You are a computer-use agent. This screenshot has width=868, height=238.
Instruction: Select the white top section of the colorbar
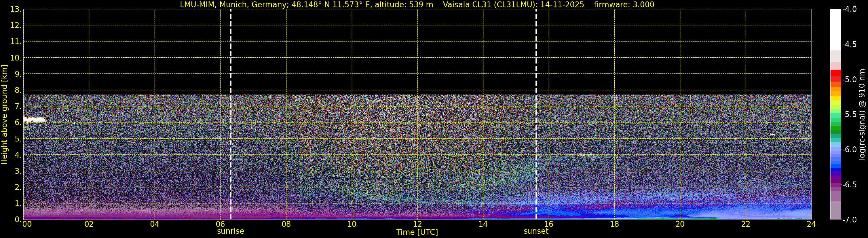point(835,29)
